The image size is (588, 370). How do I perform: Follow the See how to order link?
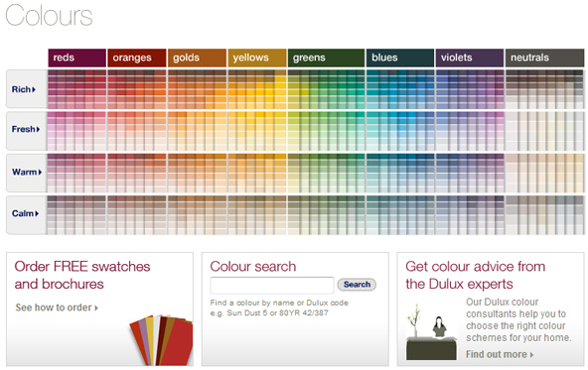click(x=57, y=308)
